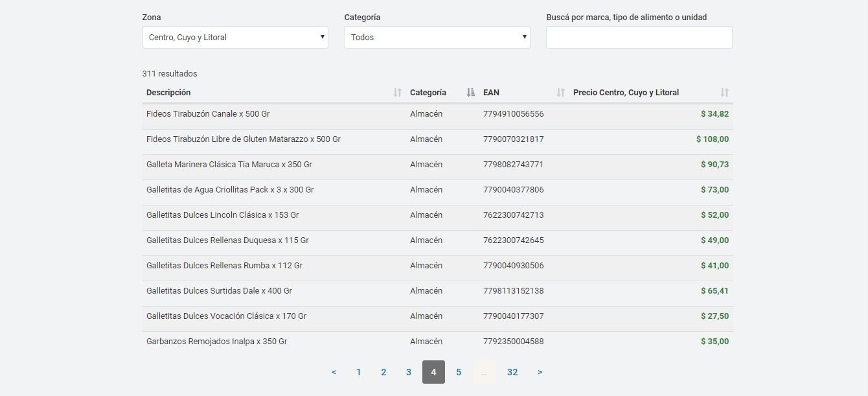Toggle sort icon on Categoría column
The width and height of the screenshot is (868, 396).
(x=470, y=93)
